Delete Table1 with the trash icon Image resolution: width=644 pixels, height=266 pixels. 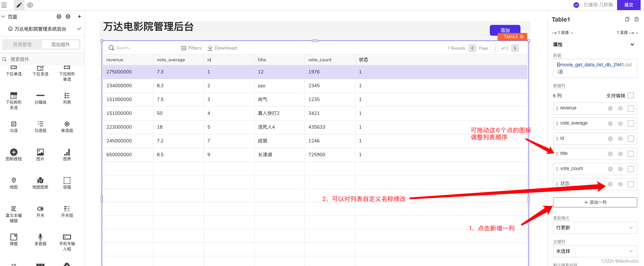tap(636, 20)
